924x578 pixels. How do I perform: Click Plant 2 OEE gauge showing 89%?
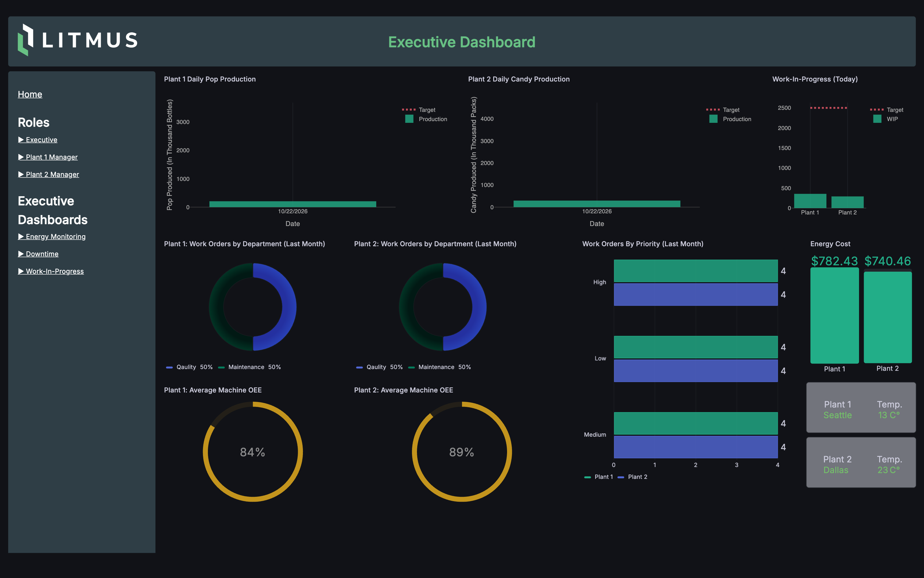462,452
